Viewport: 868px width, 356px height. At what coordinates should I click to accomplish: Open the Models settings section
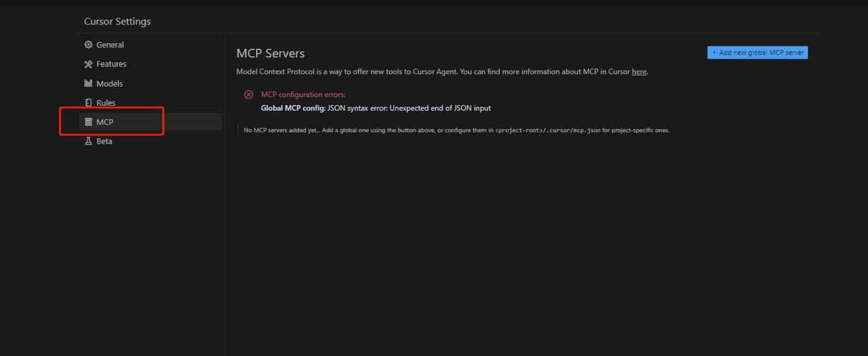pyautogui.click(x=151, y=83)
